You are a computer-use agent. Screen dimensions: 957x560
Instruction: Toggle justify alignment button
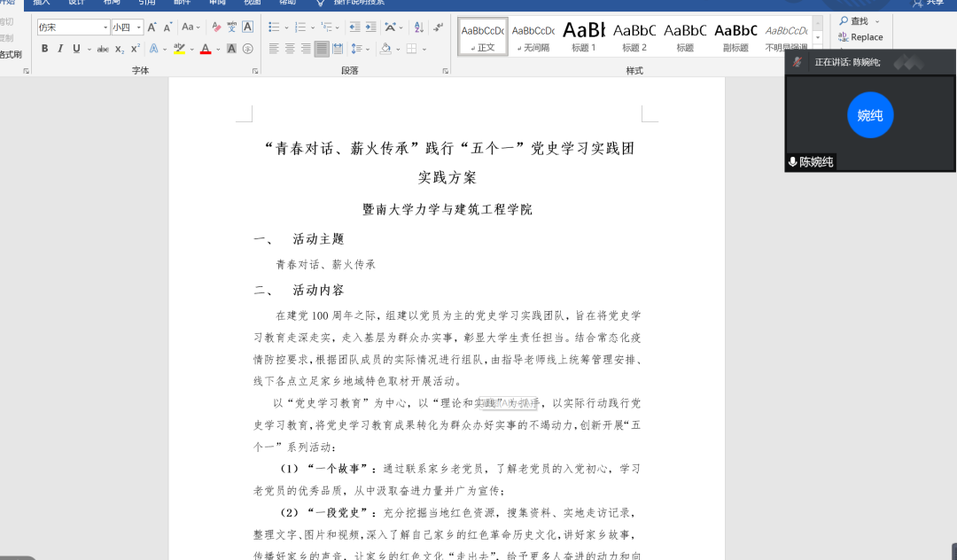pos(322,48)
